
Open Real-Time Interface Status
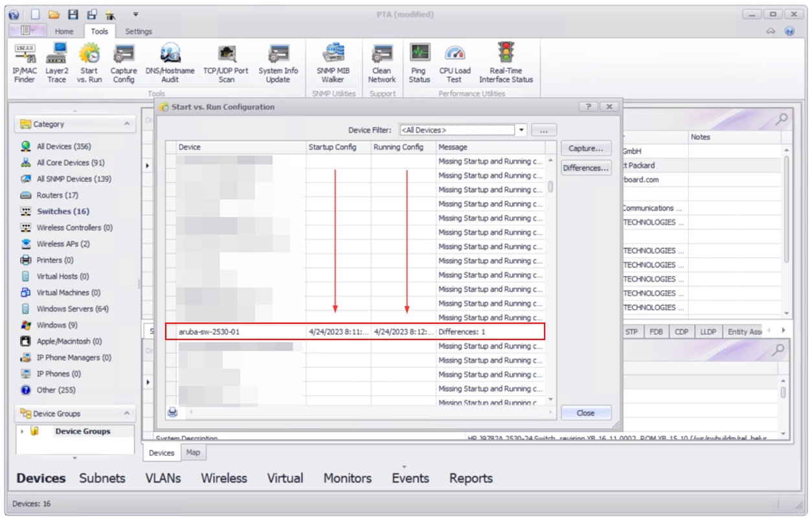pos(506,62)
